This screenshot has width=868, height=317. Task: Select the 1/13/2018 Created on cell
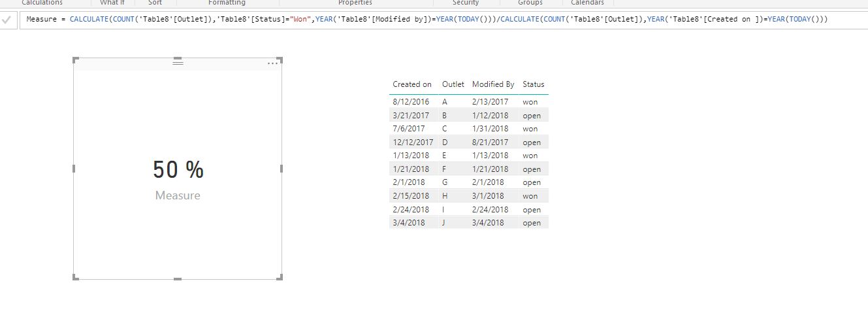coord(411,156)
